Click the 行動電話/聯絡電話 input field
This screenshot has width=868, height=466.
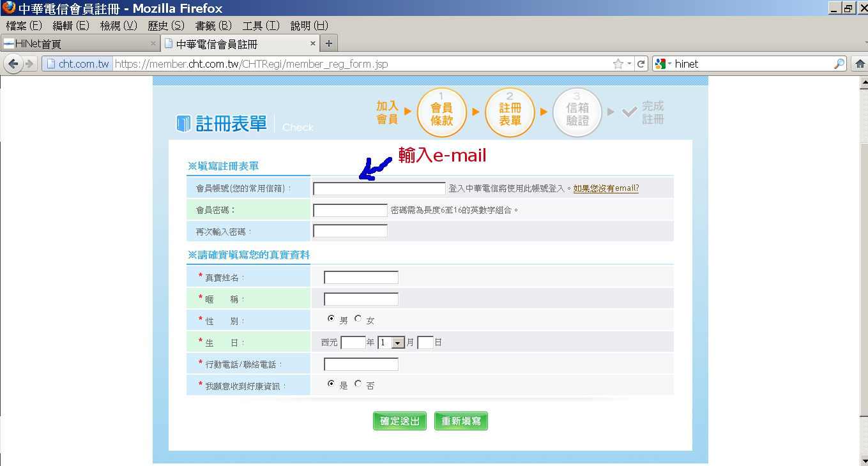(361, 365)
